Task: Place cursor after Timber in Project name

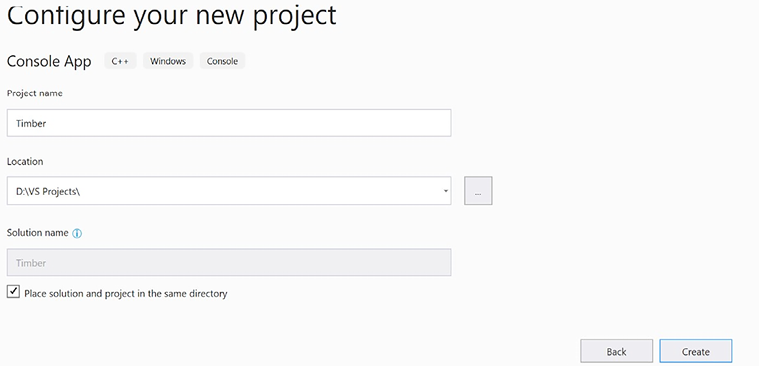Action: [47, 123]
